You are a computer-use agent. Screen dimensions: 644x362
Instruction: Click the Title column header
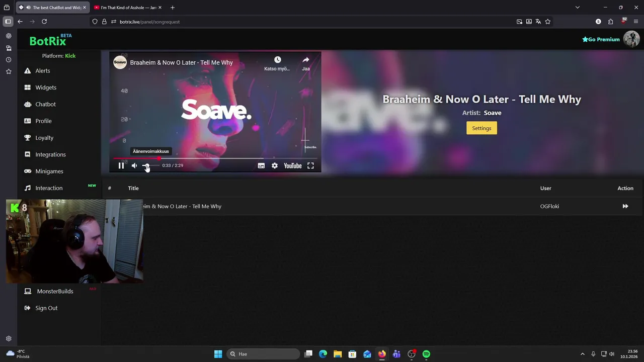[x=133, y=188]
